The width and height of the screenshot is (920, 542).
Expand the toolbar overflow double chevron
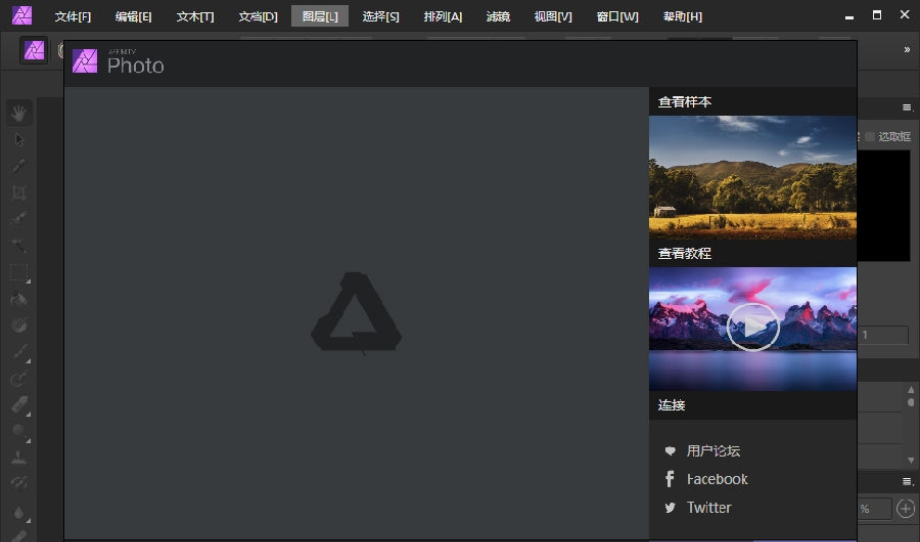pos(907,50)
